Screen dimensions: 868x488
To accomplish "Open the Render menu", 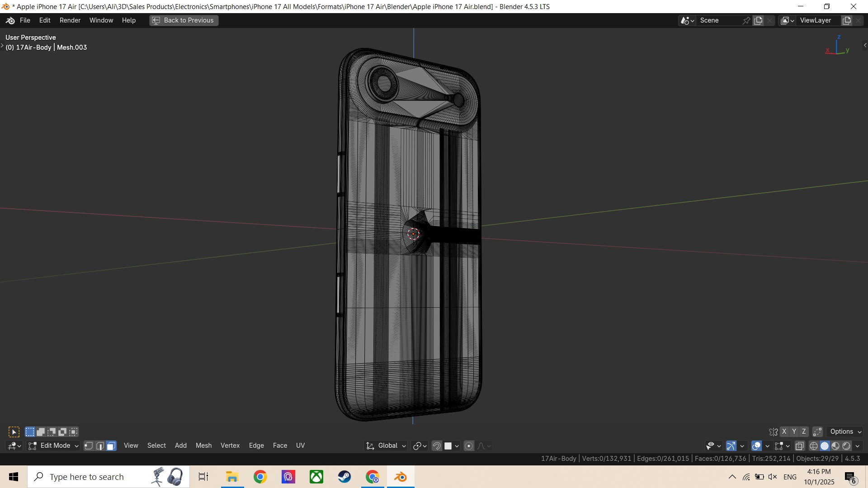I will [70, 20].
